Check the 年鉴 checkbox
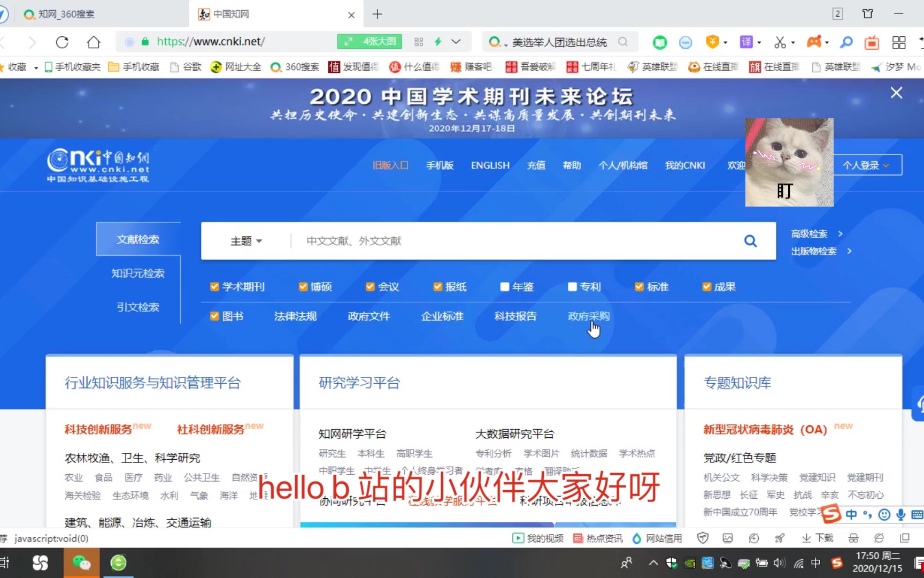The image size is (924, 578). 505,287
